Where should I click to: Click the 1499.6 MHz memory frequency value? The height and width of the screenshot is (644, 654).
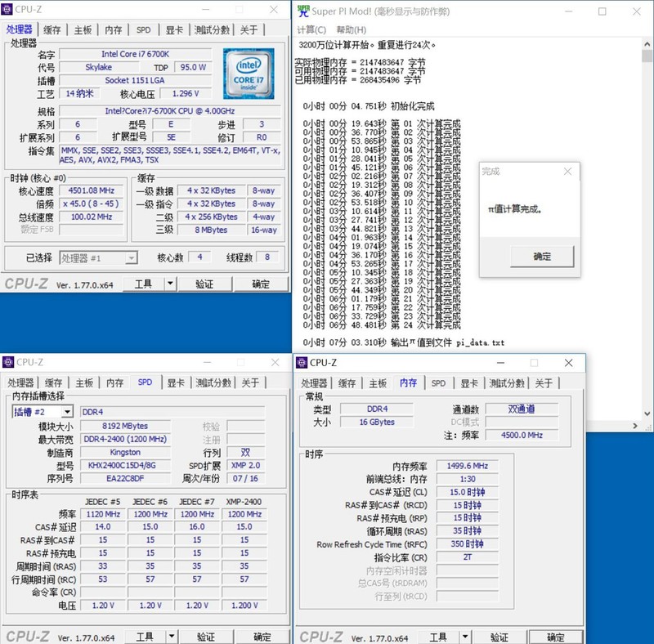click(x=467, y=466)
